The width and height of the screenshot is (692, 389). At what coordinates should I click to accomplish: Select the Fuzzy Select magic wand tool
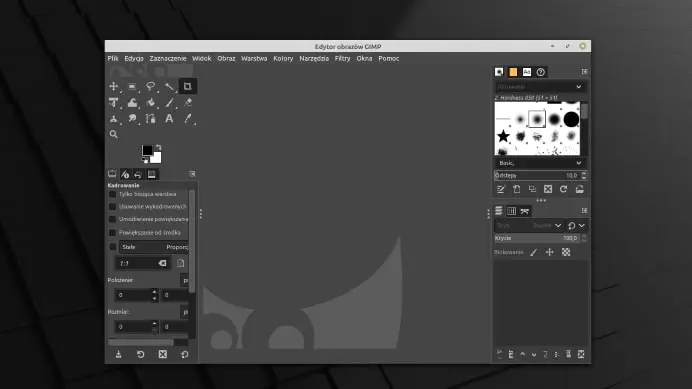[169, 87]
